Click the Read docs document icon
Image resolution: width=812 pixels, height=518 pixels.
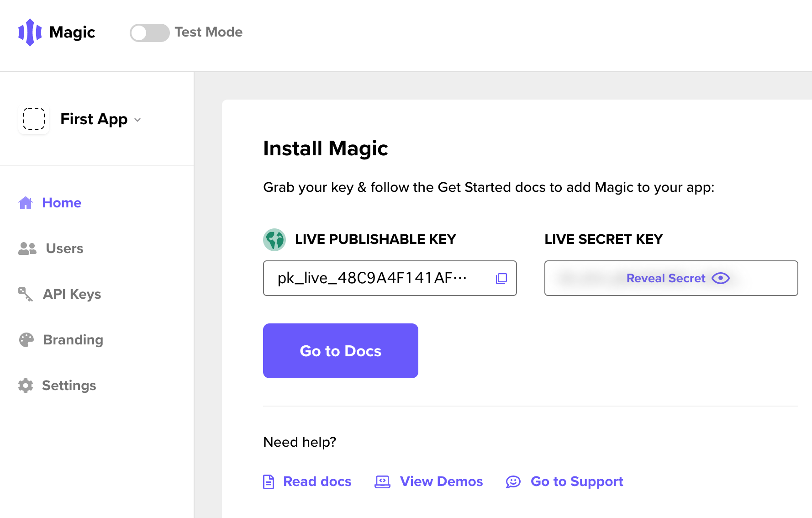(269, 482)
